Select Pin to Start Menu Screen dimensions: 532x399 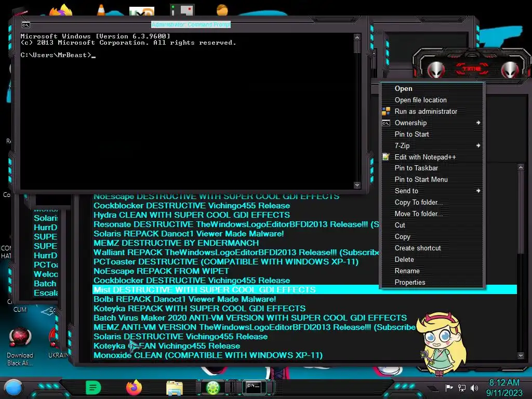coord(432,179)
